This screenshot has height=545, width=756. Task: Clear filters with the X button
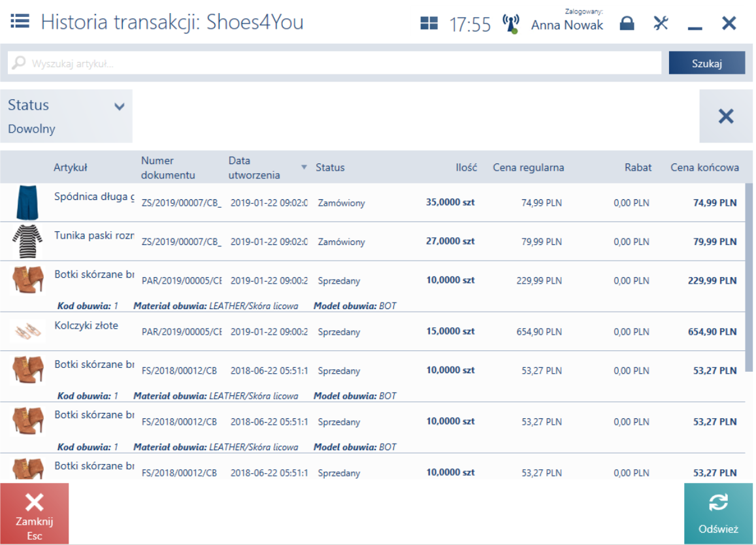(726, 116)
